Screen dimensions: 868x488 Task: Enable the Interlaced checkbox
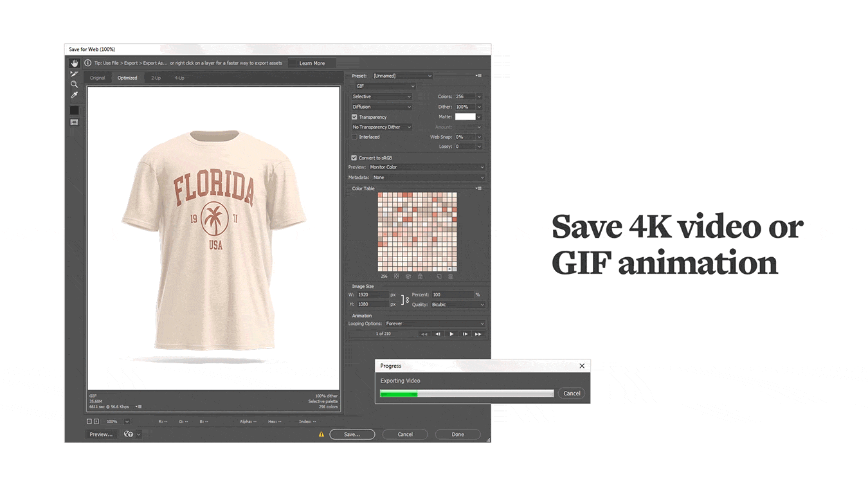pyautogui.click(x=354, y=137)
